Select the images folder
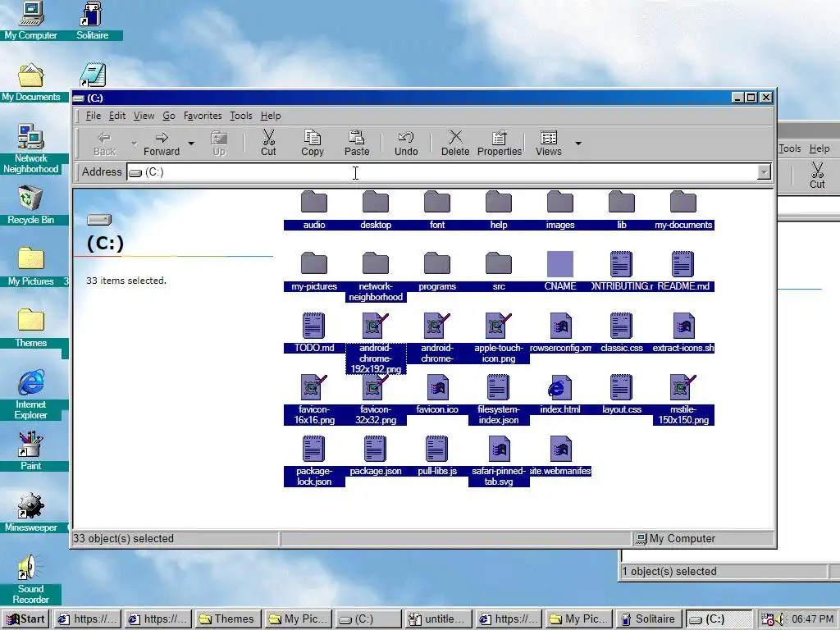 point(559,209)
